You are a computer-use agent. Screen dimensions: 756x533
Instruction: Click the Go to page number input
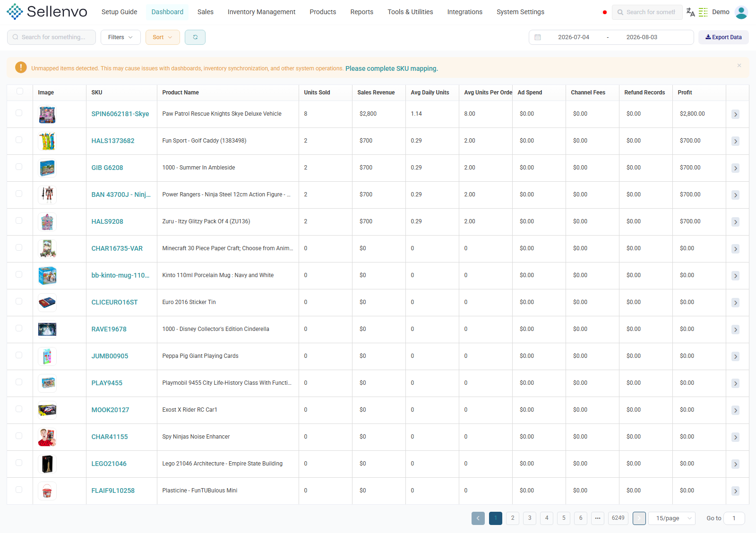pyautogui.click(x=734, y=518)
